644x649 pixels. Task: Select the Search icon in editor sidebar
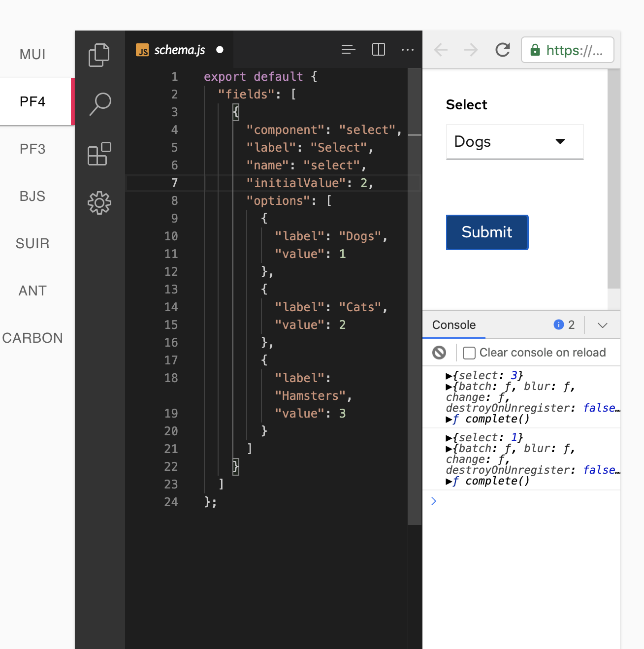click(x=99, y=103)
